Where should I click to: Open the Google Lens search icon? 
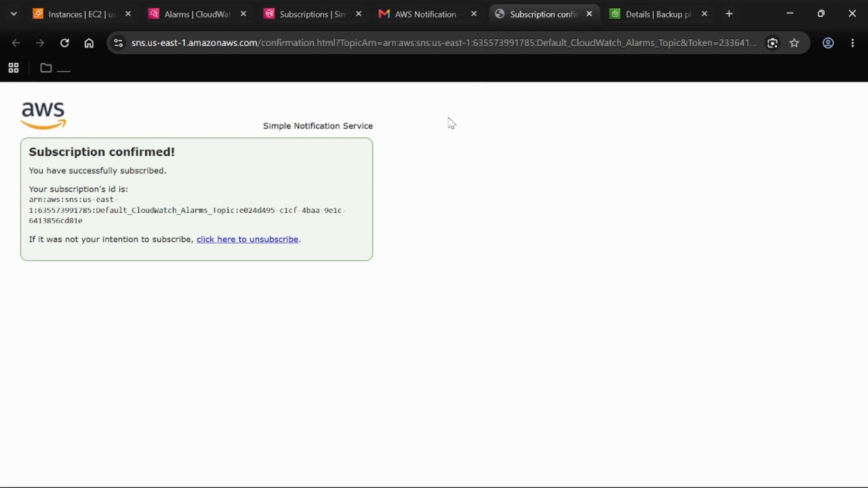(x=773, y=43)
